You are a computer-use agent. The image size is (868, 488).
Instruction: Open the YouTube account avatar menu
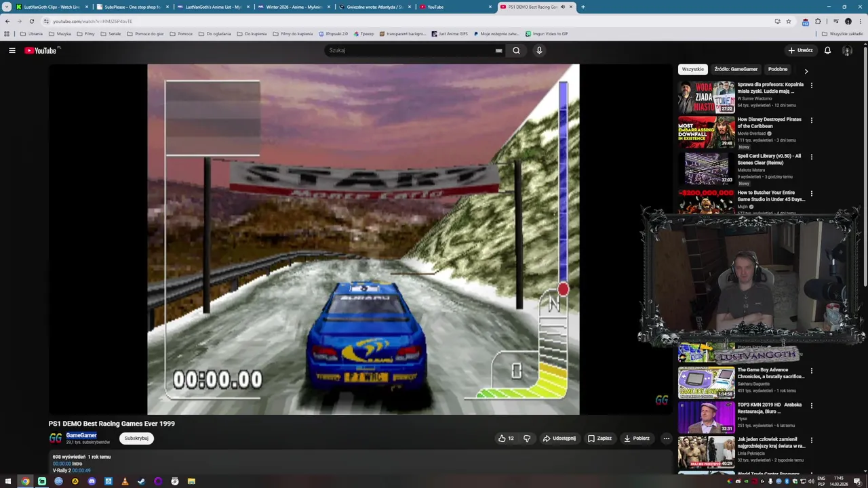847,50
